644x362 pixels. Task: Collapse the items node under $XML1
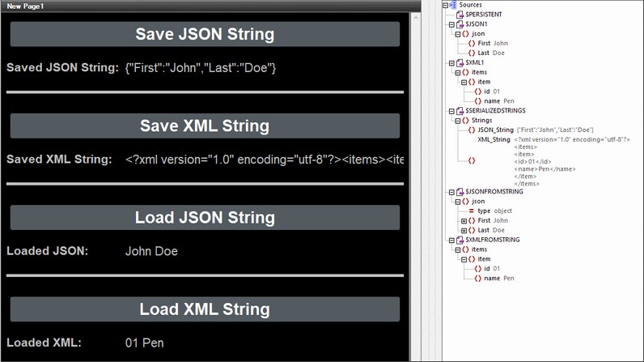tap(457, 72)
